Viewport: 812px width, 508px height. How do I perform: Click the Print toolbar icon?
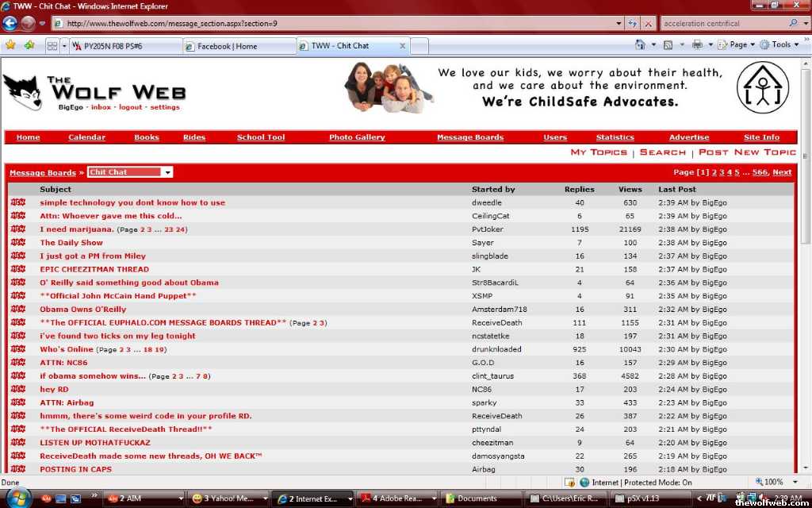(x=697, y=45)
